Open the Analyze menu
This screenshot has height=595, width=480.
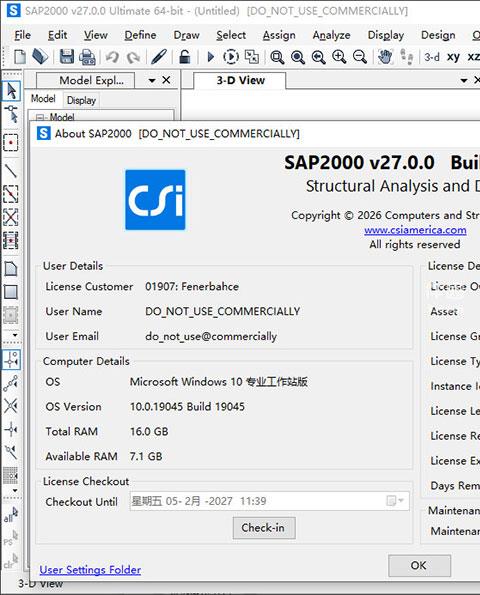(x=331, y=35)
